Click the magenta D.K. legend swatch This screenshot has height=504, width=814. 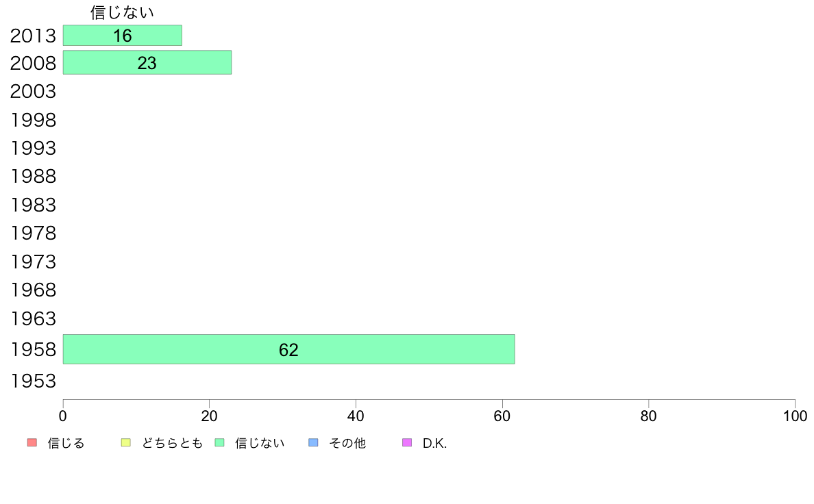coord(407,442)
